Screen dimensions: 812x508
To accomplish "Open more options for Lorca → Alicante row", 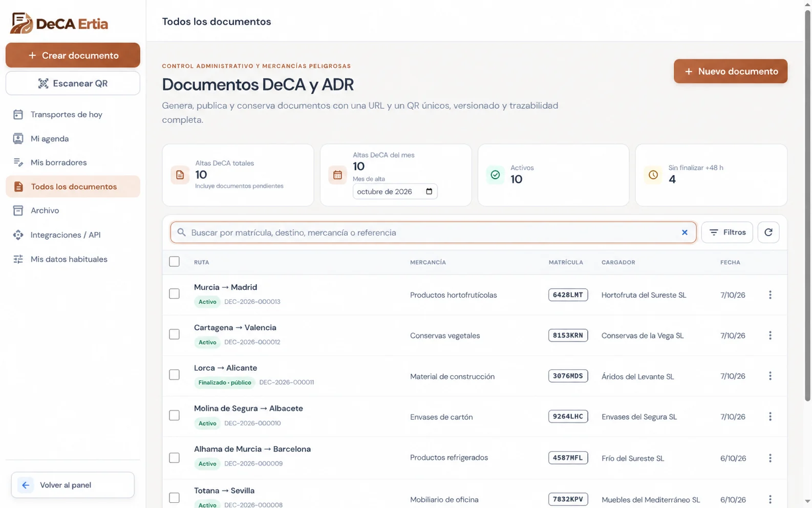I will pyautogui.click(x=770, y=376).
